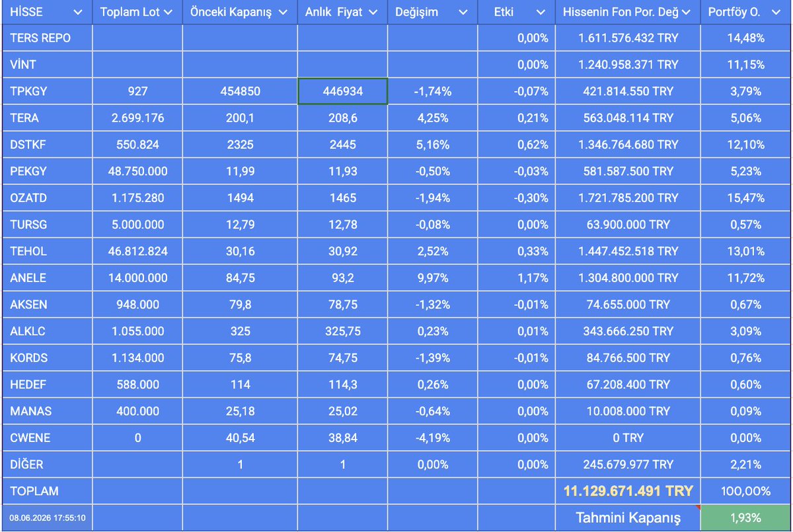Select DSTKF change value 5,16%
Screen dimensions: 793x532
click(434, 145)
